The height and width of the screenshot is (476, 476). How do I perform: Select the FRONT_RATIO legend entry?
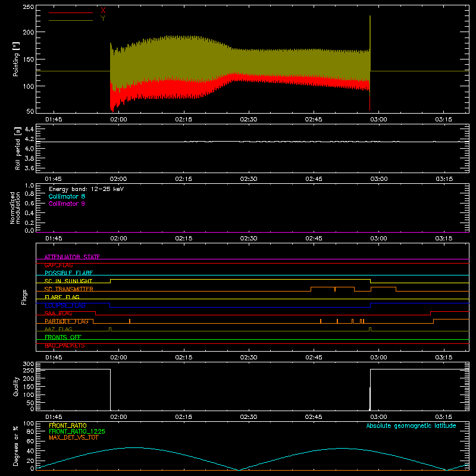(68, 425)
